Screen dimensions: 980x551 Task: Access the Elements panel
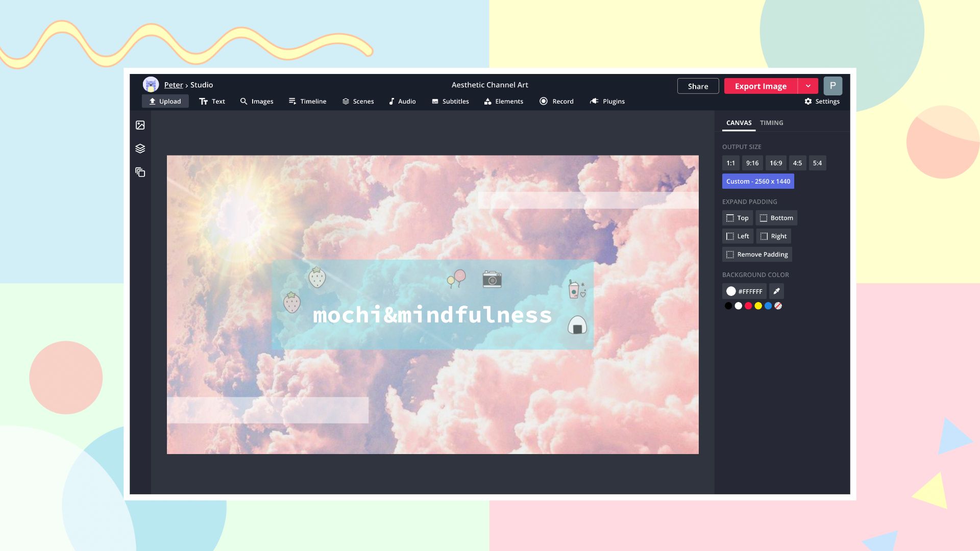[x=504, y=101]
